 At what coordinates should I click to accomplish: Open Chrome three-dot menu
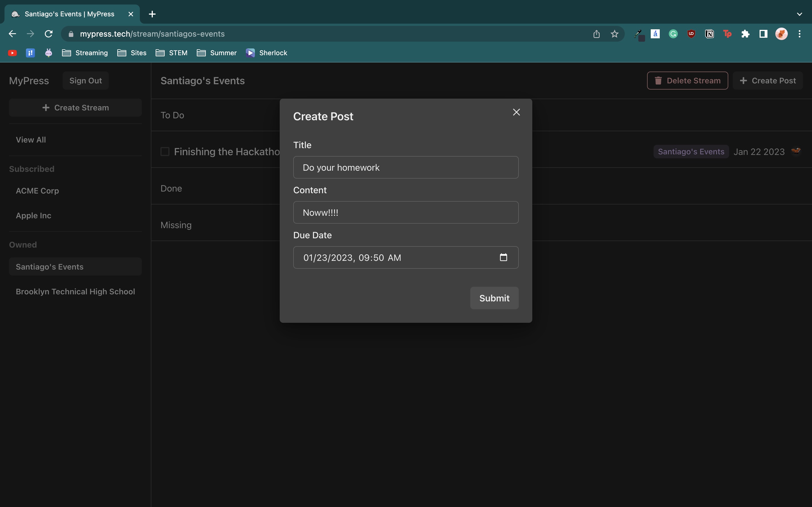coord(799,34)
